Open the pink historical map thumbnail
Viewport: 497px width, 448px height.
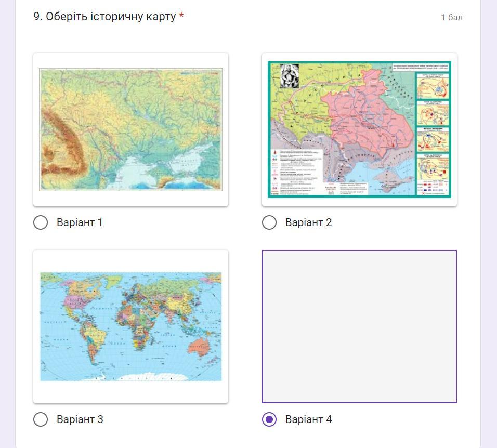click(359, 129)
